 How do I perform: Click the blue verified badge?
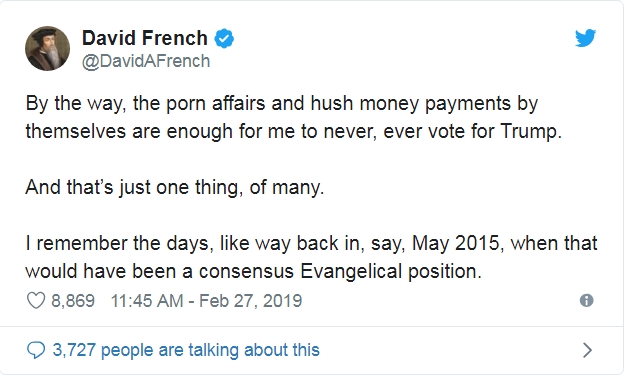point(224,39)
